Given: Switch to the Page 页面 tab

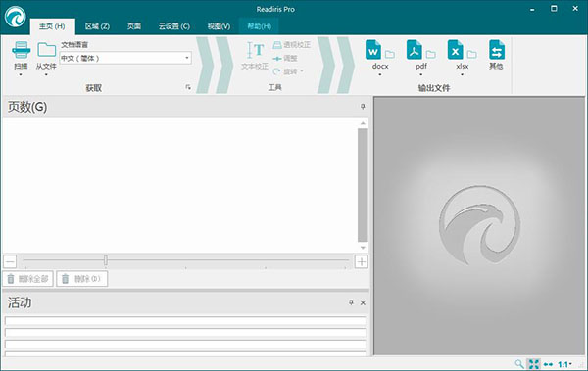Looking at the screenshot, I should tap(134, 26).
